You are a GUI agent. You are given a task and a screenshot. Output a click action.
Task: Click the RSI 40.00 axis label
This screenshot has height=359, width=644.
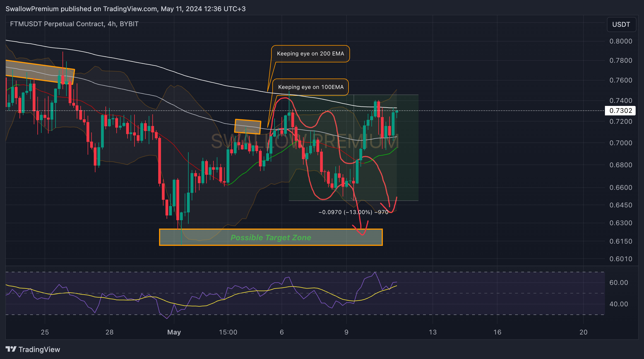[619, 304]
